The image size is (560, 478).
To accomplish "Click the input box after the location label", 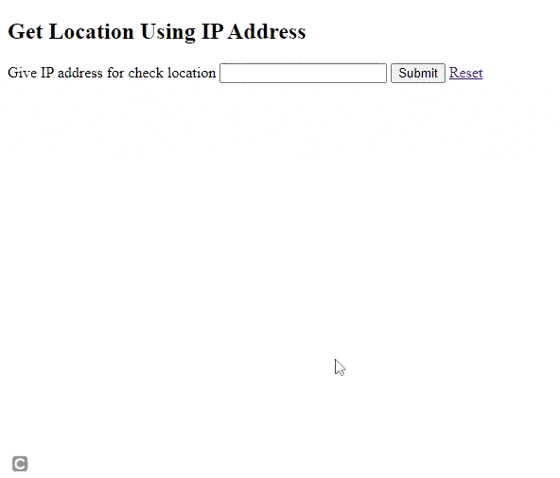I will [303, 73].
